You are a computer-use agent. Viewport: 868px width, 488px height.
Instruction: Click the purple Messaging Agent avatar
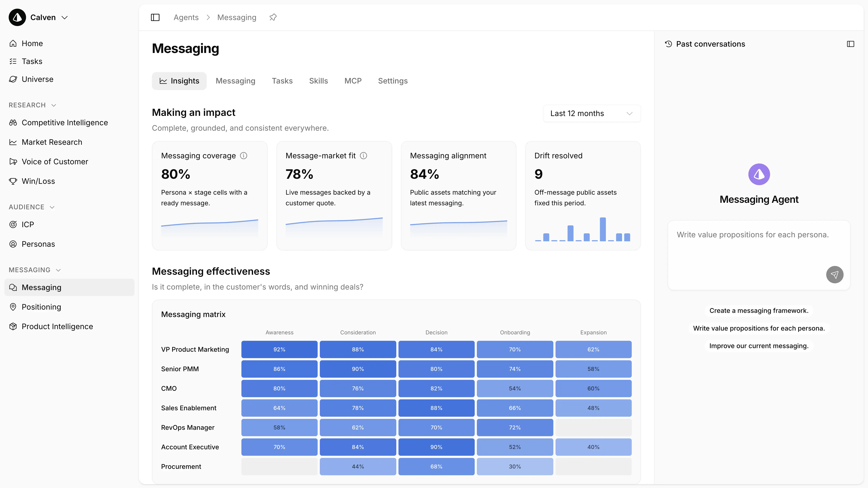759,174
